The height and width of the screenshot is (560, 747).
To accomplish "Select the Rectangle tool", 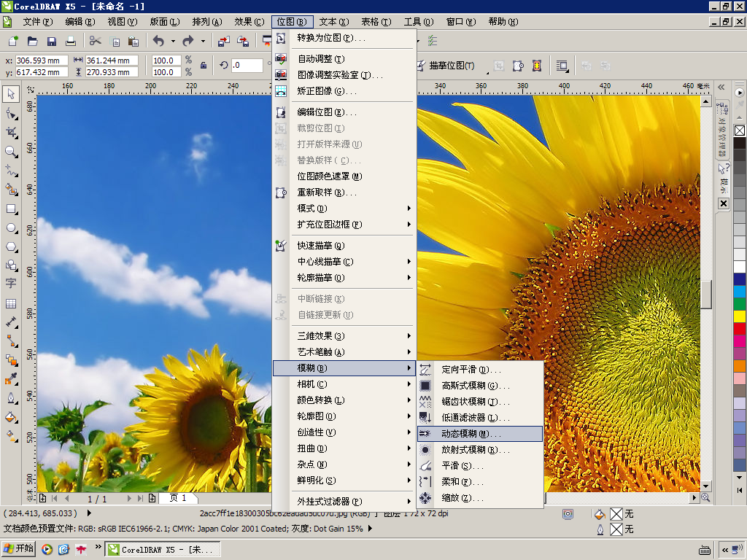I will [11, 209].
